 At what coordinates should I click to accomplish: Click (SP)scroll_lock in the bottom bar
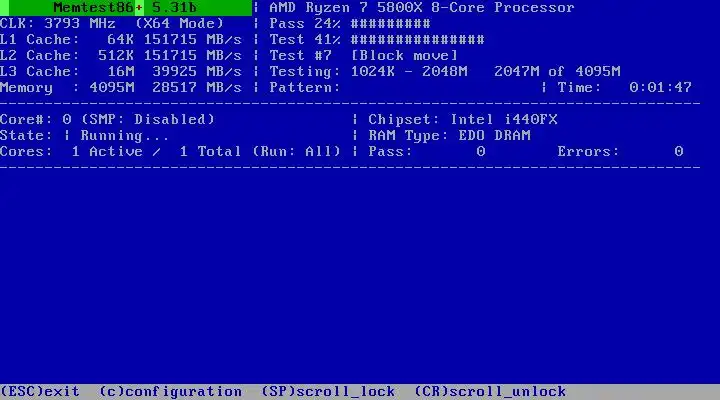(328, 392)
